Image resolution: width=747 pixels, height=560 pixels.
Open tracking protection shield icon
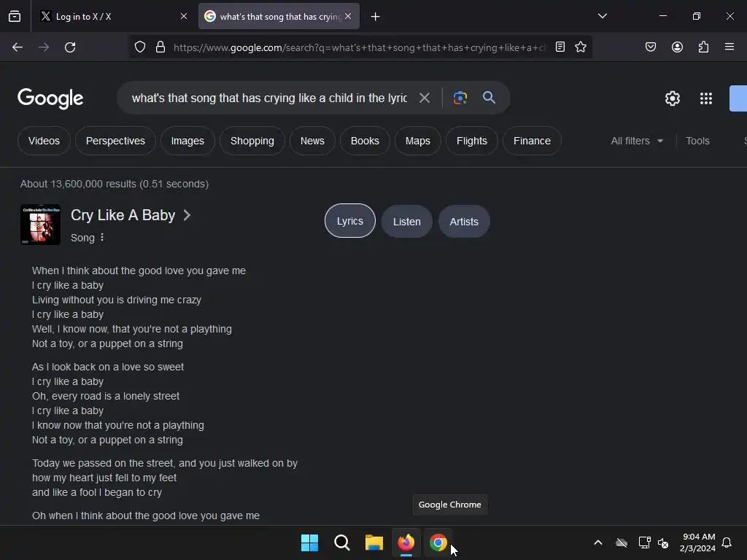139,47
